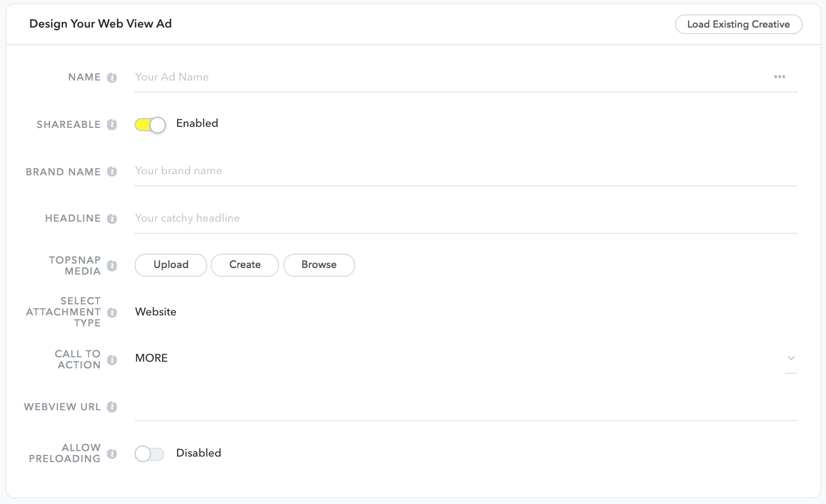Click Load Existing Creative button
The width and height of the screenshot is (826, 504).
tap(738, 24)
